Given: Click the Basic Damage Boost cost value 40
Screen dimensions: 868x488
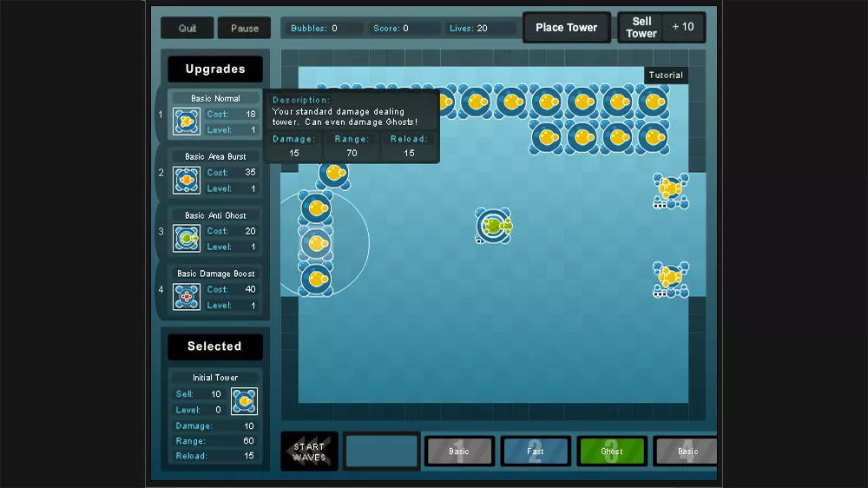Looking at the screenshot, I should tap(250, 289).
